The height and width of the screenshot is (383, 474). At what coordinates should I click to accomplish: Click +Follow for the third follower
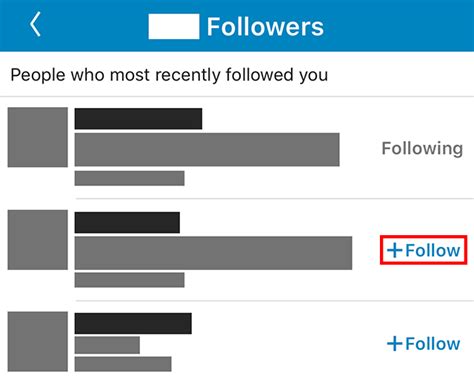(423, 343)
